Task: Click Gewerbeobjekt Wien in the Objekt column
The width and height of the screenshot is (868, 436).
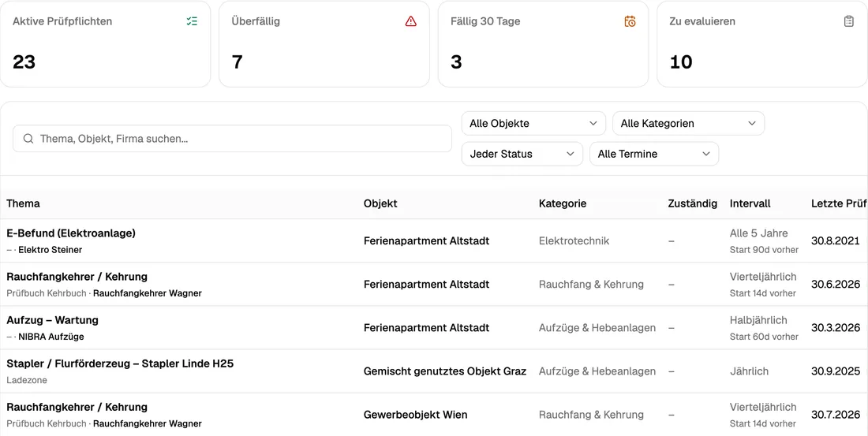Action: pos(415,415)
